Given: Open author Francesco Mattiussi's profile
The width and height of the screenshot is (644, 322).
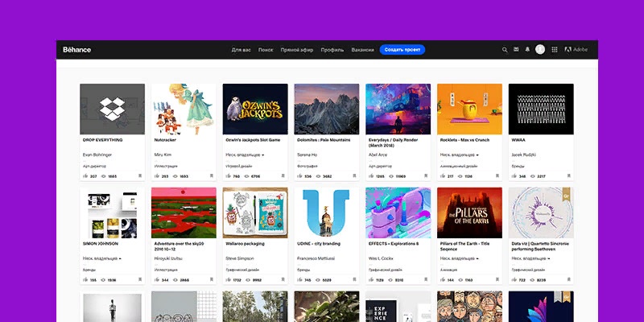Looking at the screenshot, I should point(316,258).
